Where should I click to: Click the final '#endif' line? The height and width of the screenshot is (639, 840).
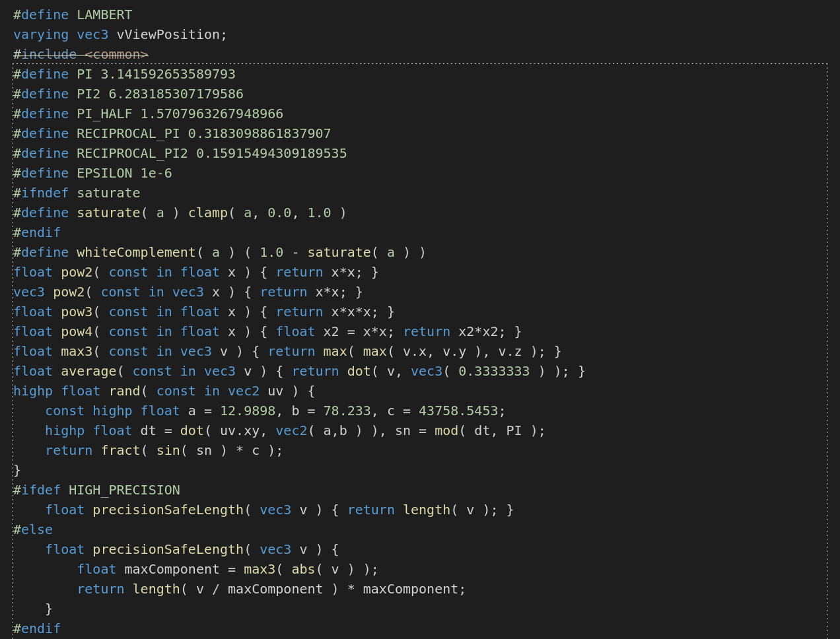[x=37, y=628]
